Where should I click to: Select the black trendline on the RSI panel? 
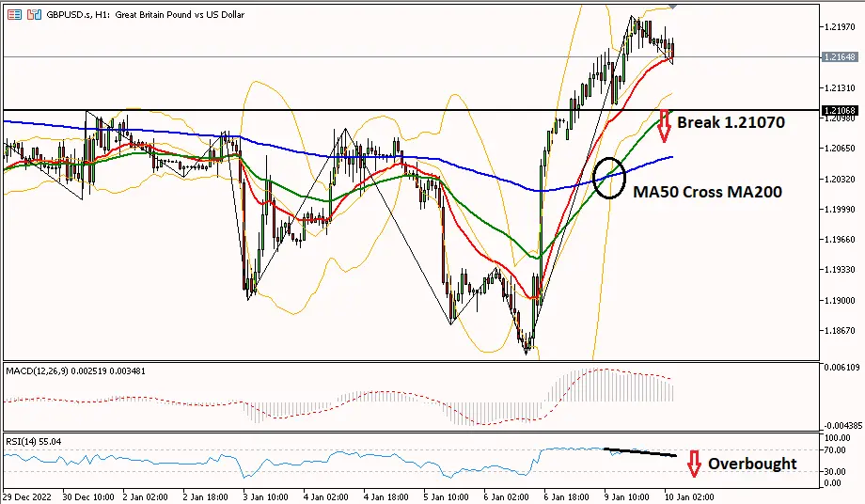coord(638,451)
